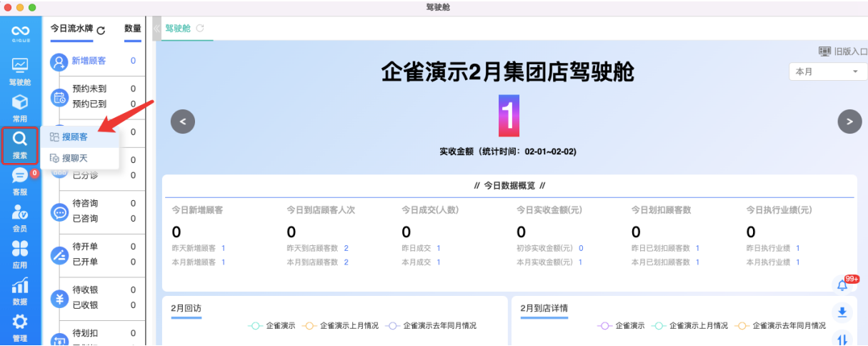Screen dimensions: 868x346
Task: Toggle 企雀演示上月情况 legend in 2月回访 chart
Action: [340, 325]
